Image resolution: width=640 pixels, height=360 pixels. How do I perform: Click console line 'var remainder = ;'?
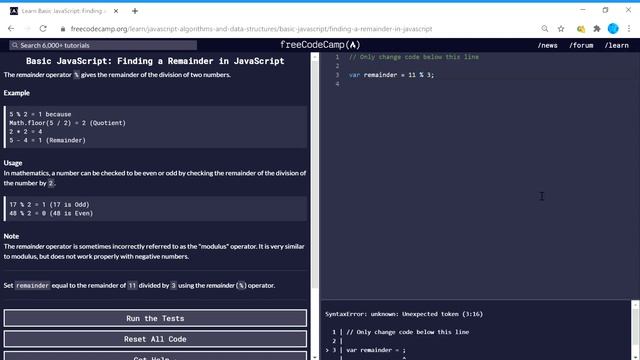coord(376,350)
